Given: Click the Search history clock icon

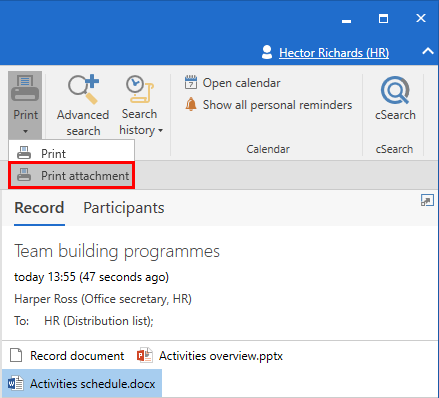Looking at the screenshot, I should coord(140,89).
